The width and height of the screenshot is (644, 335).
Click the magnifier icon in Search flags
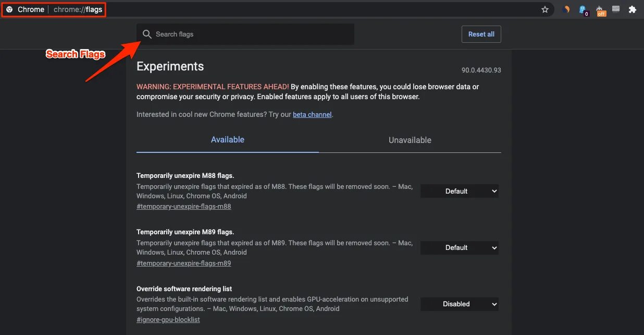(x=147, y=34)
